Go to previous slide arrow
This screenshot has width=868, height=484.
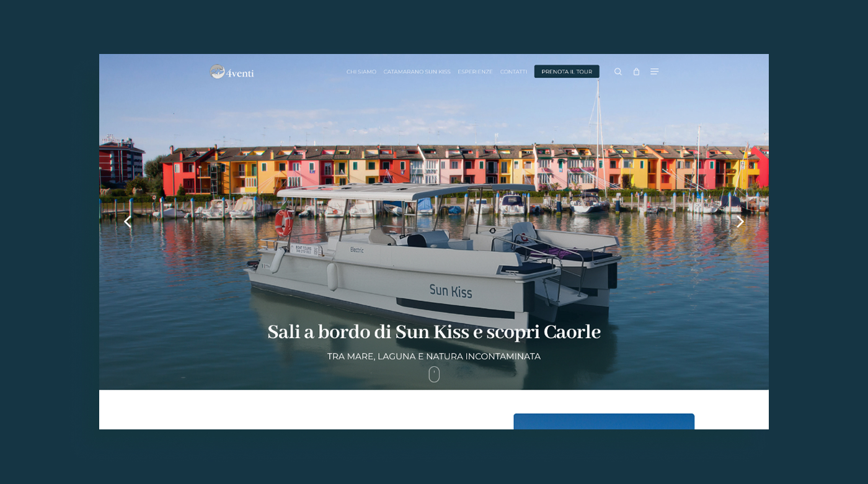[128, 222]
